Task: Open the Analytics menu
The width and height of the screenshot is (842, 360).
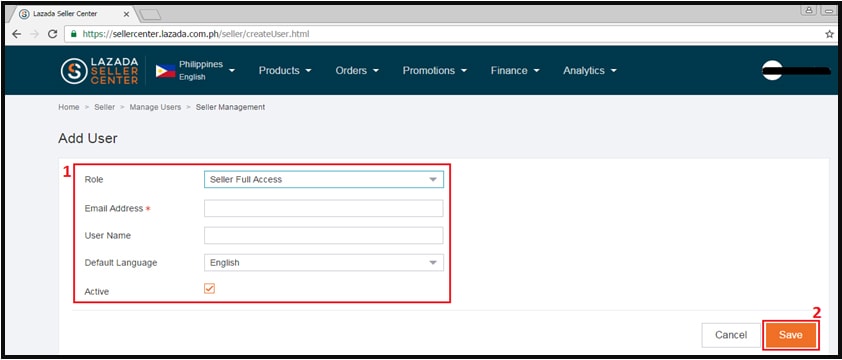Action: (590, 70)
